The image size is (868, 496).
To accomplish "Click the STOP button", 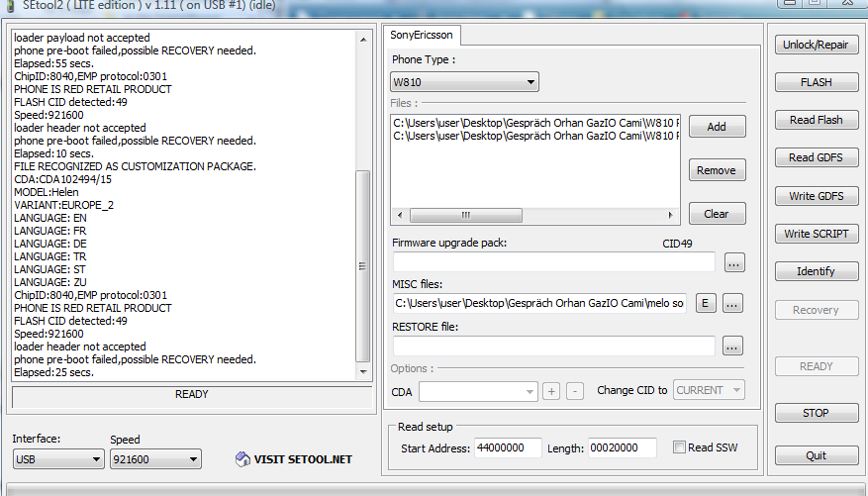I will pyautogui.click(x=816, y=413).
